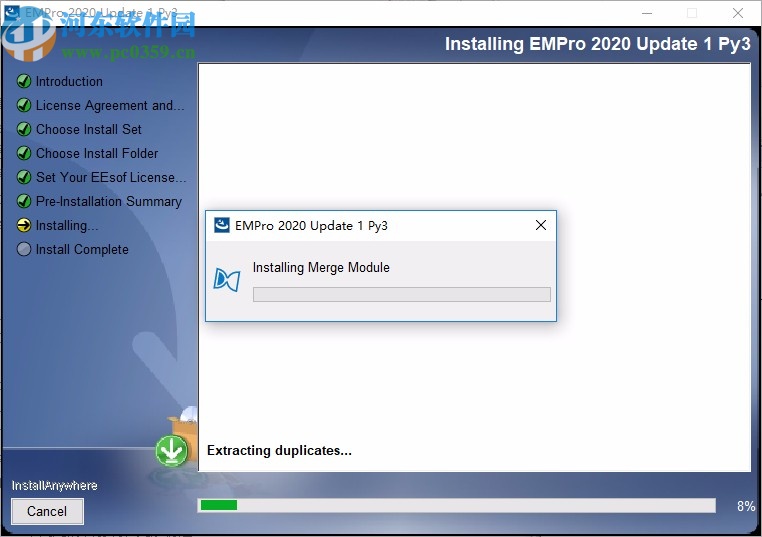Click the 'Installing Merge Module' label
This screenshot has height=537, width=762.
pyautogui.click(x=321, y=268)
